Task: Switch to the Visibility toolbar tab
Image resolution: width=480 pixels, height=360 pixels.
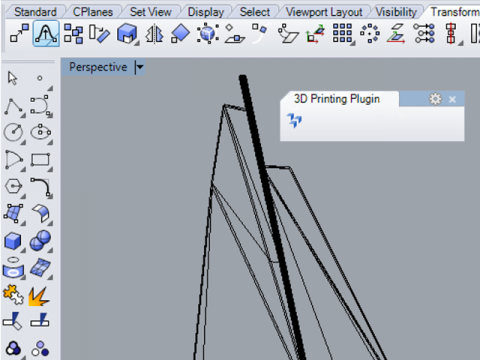Action: pyautogui.click(x=396, y=12)
